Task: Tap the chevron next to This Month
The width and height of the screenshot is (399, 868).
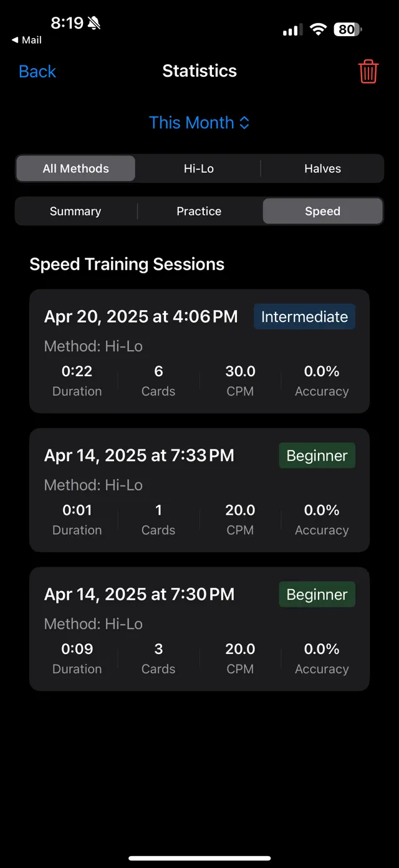Action: (243, 123)
